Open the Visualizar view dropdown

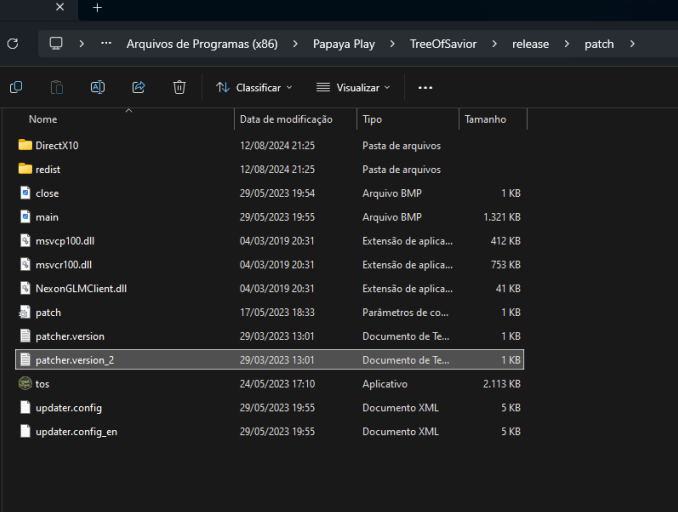point(353,88)
